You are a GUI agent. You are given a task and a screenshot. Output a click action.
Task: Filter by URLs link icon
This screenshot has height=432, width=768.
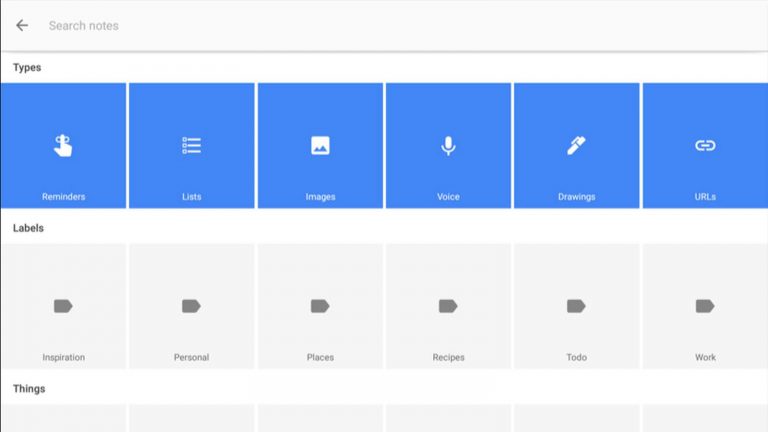click(705, 145)
